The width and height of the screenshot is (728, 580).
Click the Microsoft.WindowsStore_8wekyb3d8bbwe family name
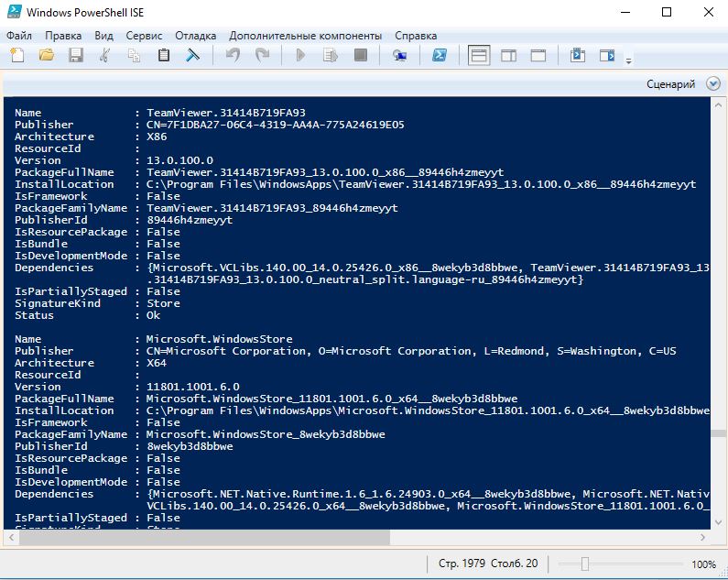(266, 434)
